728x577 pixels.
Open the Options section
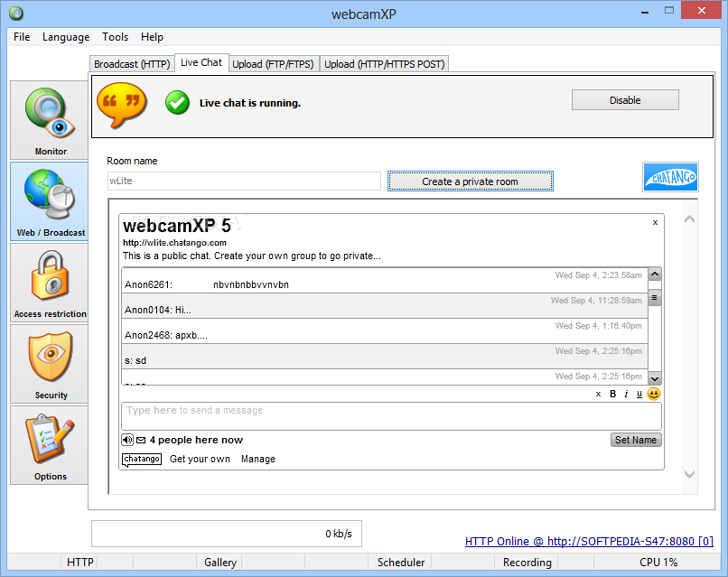[49, 444]
